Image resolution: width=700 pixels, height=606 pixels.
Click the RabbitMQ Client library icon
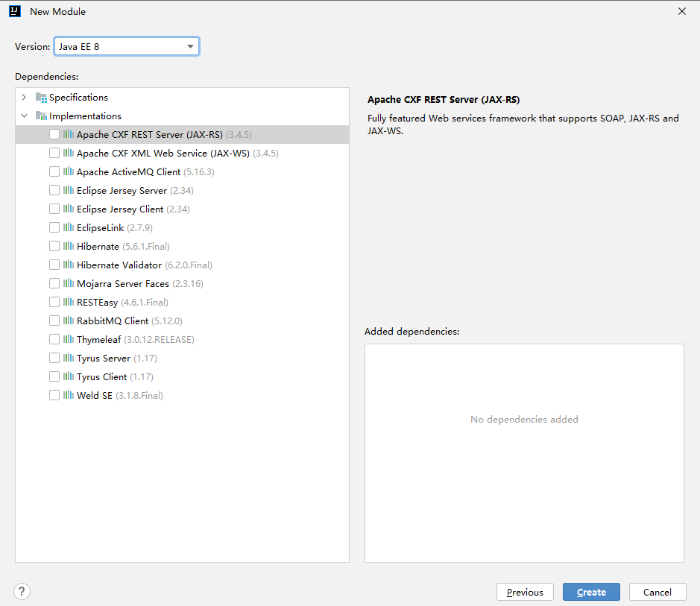[x=69, y=321]
